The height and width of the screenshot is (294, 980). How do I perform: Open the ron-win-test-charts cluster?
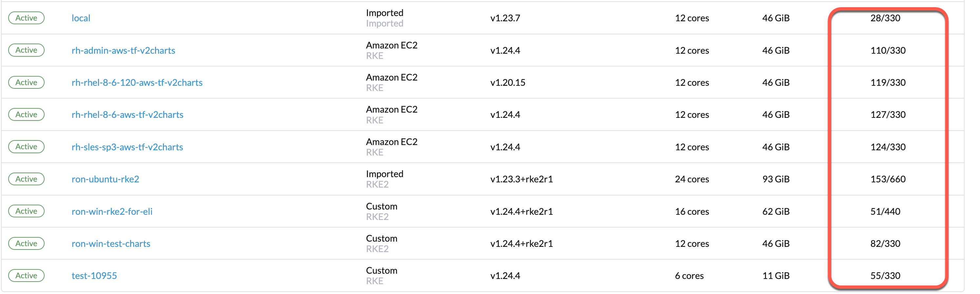tap(111, 244)
